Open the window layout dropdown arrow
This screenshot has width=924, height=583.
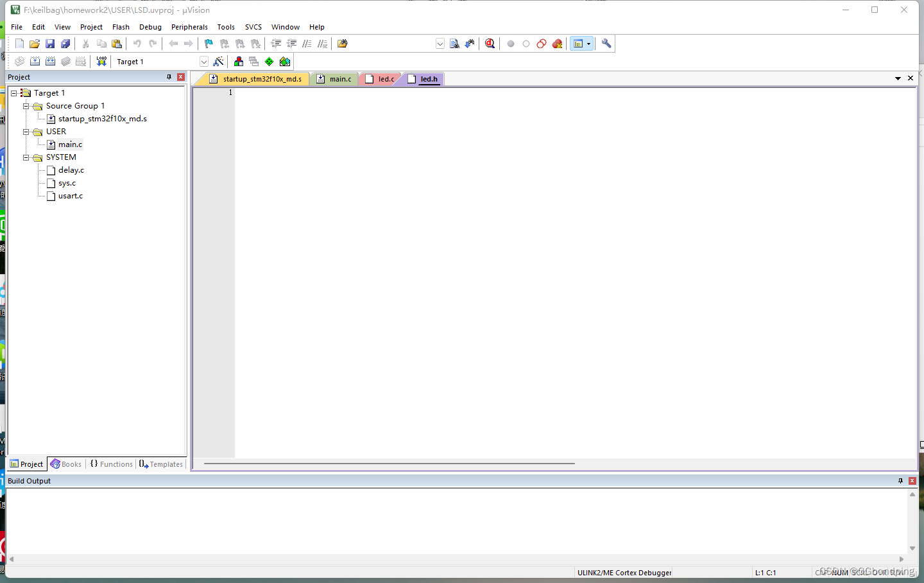(588, 44)
